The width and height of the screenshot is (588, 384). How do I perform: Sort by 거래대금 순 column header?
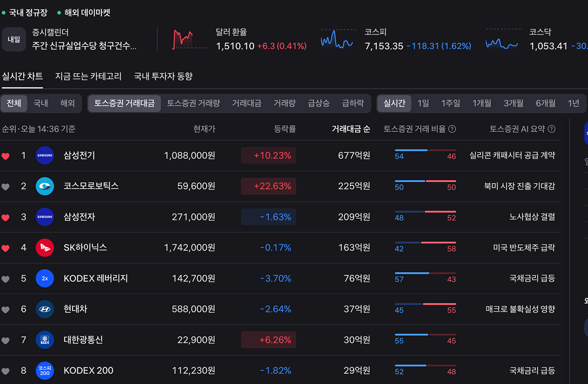[x=351, y=129]
